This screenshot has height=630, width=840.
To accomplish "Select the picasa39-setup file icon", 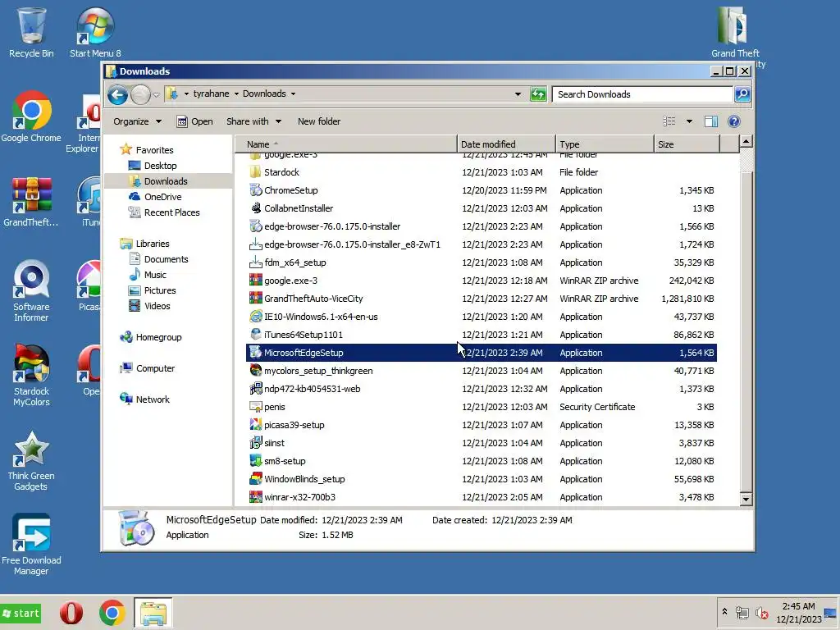I will pos(256,425).
